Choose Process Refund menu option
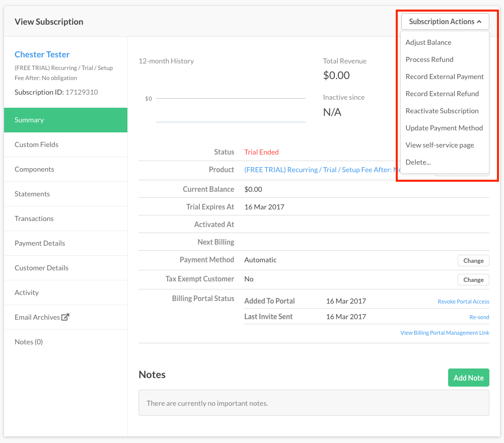The width and height of the screenshot is (504, 443). (429, 59)
